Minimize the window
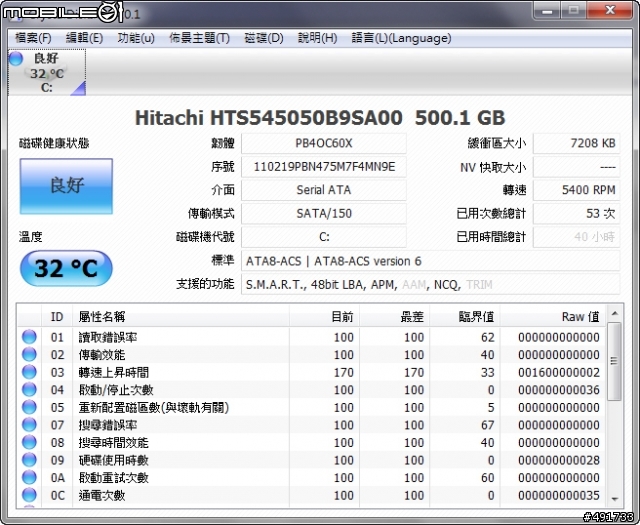The height and width of the screenshot is (525, 640). tap(547, 11)
